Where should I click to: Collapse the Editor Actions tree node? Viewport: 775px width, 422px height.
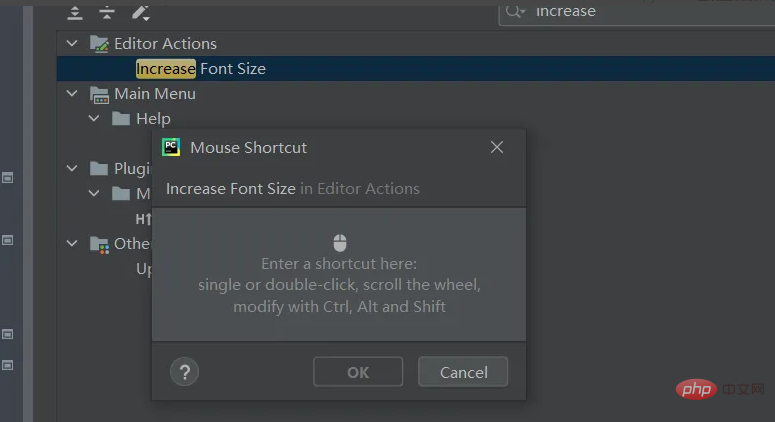72,43
